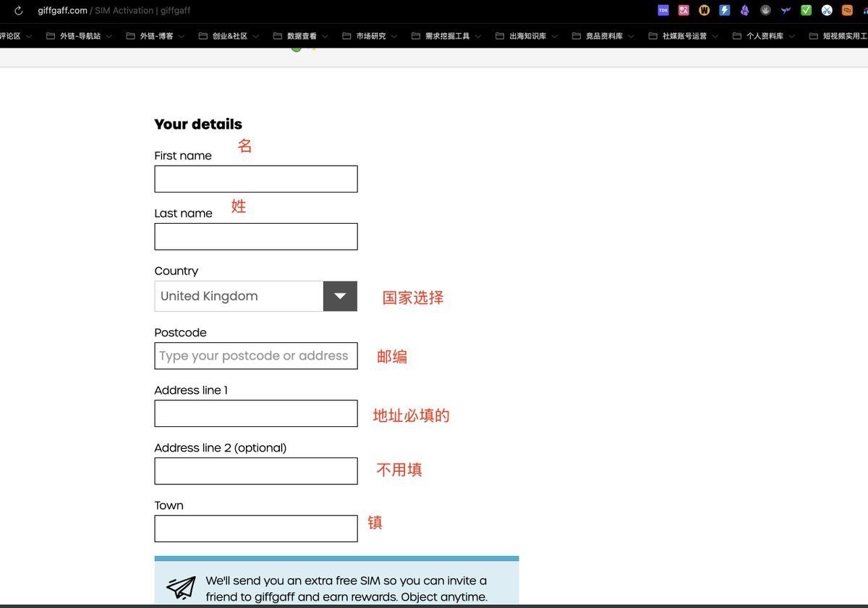
Task: Open the red translate extension icon
Action: (684, 10)
